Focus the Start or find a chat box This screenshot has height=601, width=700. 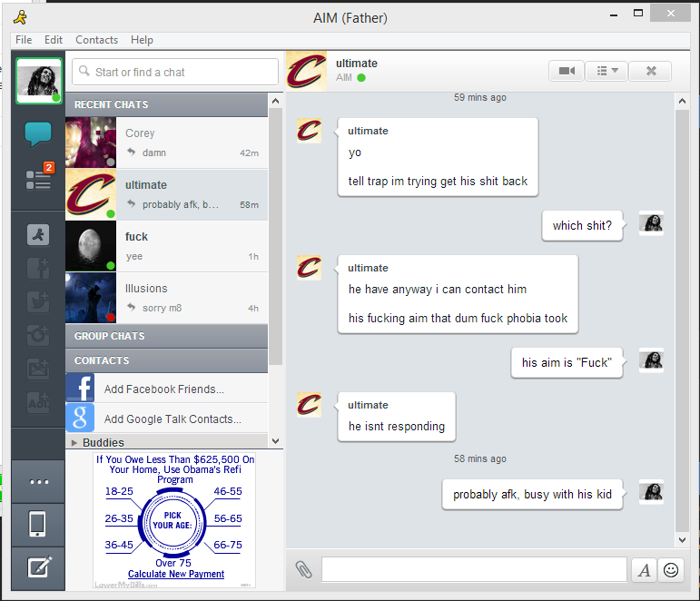pos(175,72)
